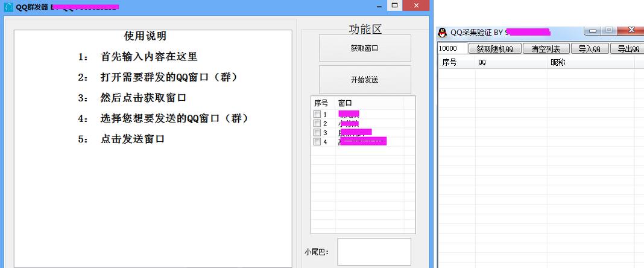Image resolution: width=644 pixels, height=268 pixels.
Task: Click the 序号 column header in QQ采集验证
Action: point(456,63)
